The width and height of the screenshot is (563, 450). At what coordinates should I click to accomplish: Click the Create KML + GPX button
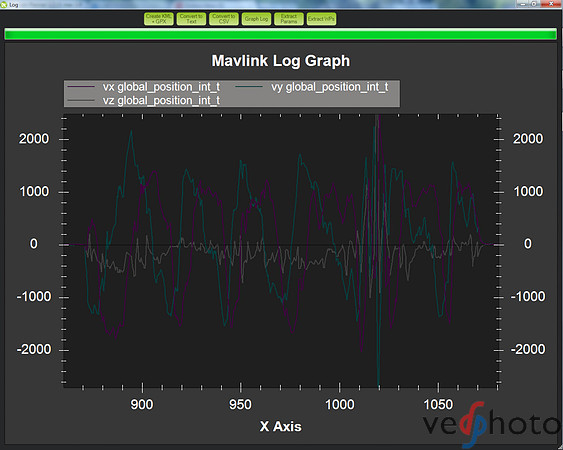[159, 19]
